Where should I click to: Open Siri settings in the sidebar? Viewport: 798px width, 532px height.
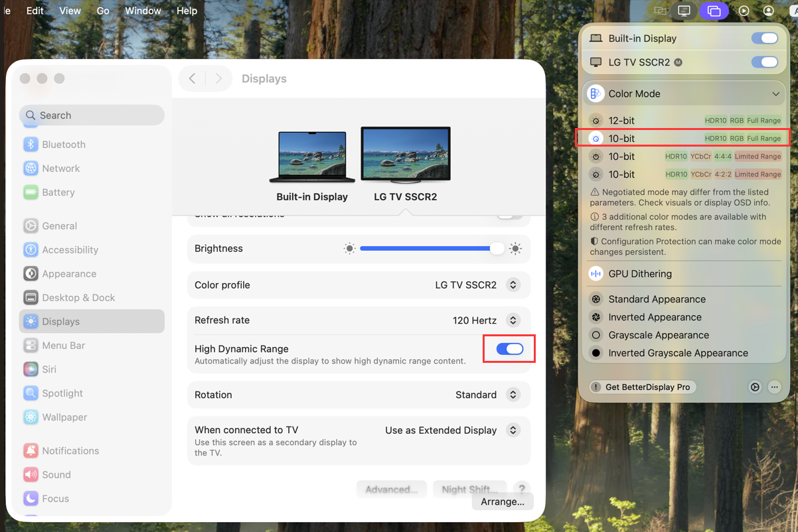click(x=92, y=369)
